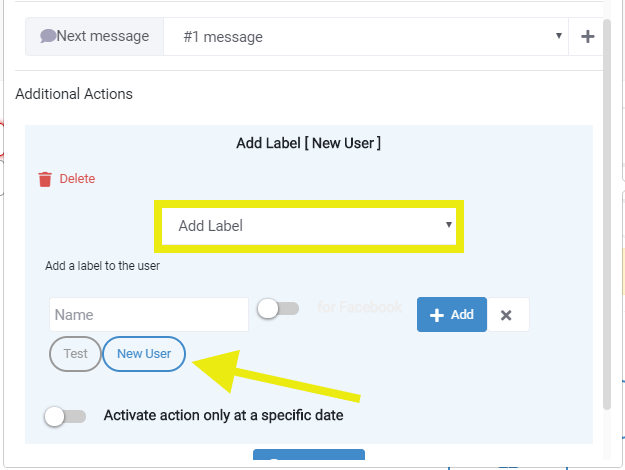Viewport: 625px width, 470px height.
Task: Click the Add Label [ New User ] heading
Action: tap(309, 143)
